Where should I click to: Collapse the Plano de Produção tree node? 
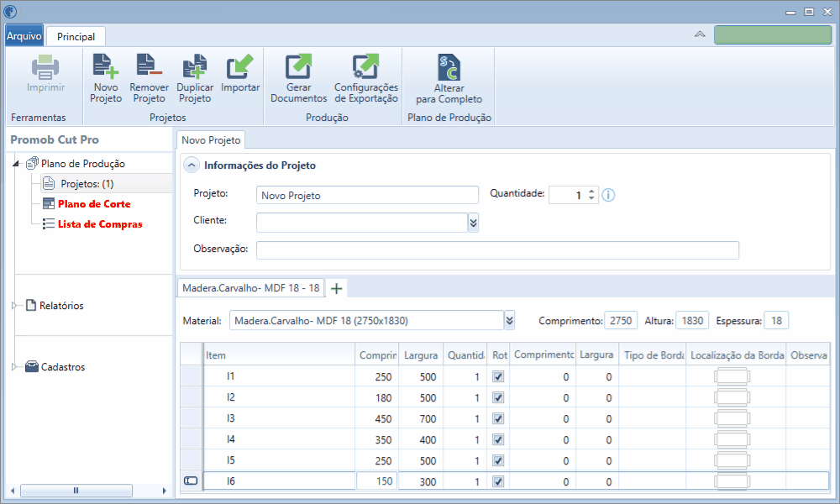[x=16, y=163]
